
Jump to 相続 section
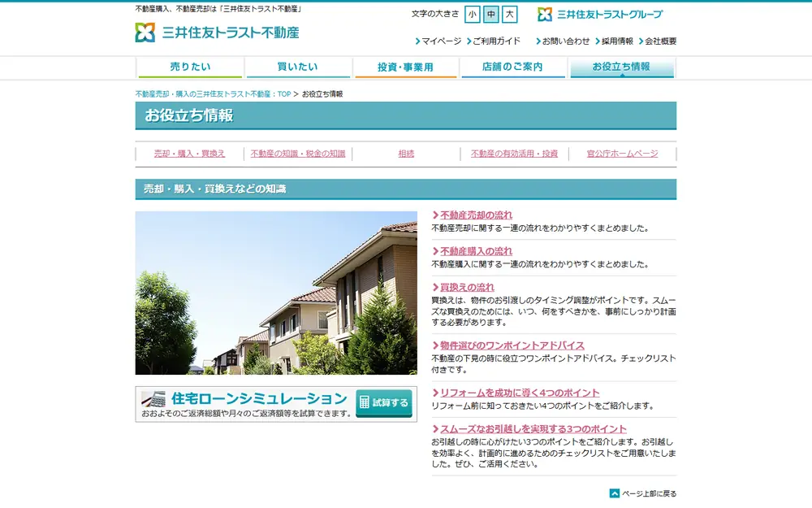click(x=406, y=154)
